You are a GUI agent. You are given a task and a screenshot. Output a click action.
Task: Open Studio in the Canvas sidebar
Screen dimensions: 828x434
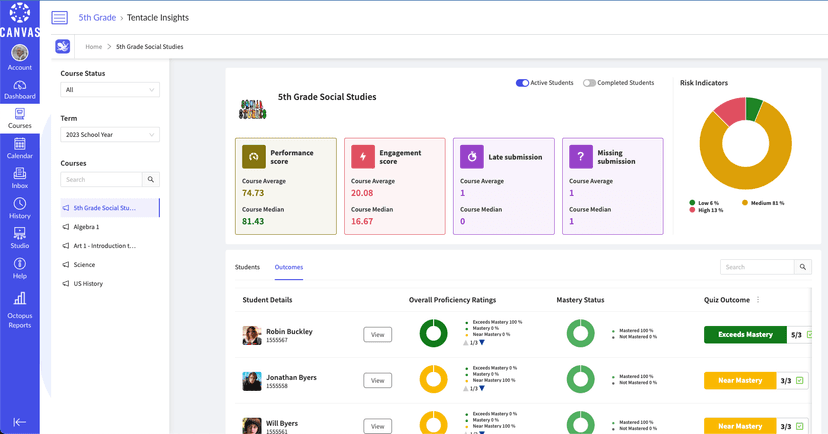pyautogui.click(x=20, y=238)
